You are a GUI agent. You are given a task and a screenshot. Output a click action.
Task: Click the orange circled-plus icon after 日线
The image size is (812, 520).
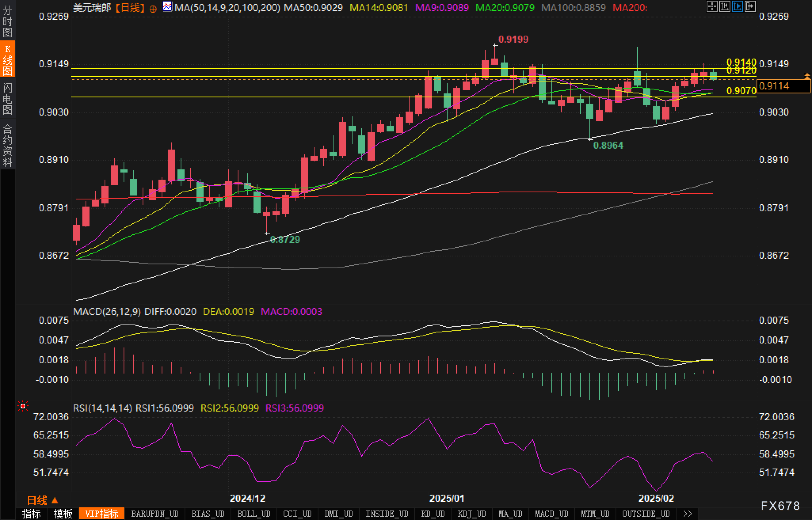[x=153, y=9]
